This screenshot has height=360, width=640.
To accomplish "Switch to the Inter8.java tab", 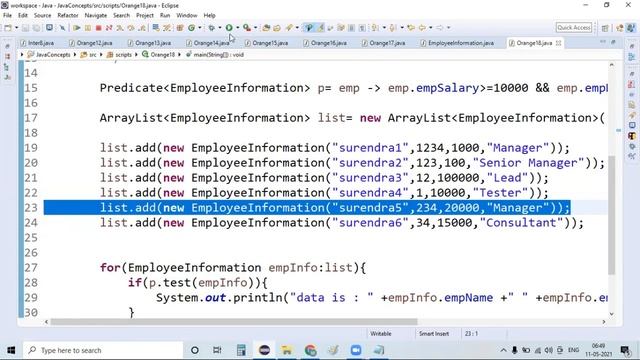I will (x=37, y=43).
